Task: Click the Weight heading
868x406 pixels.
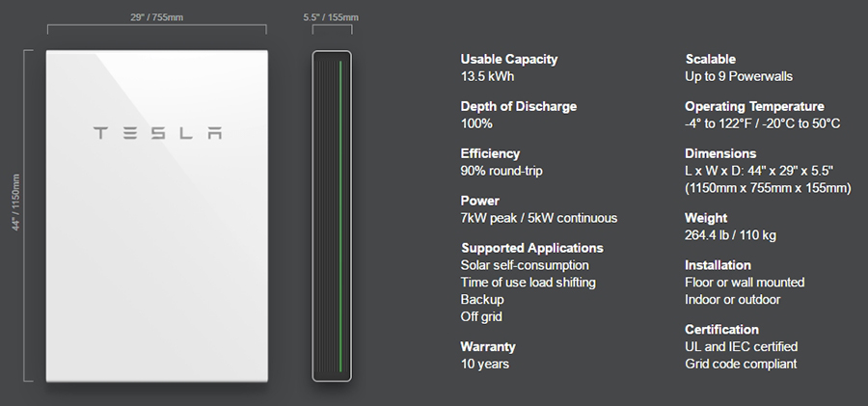Action: coord(706,218)
